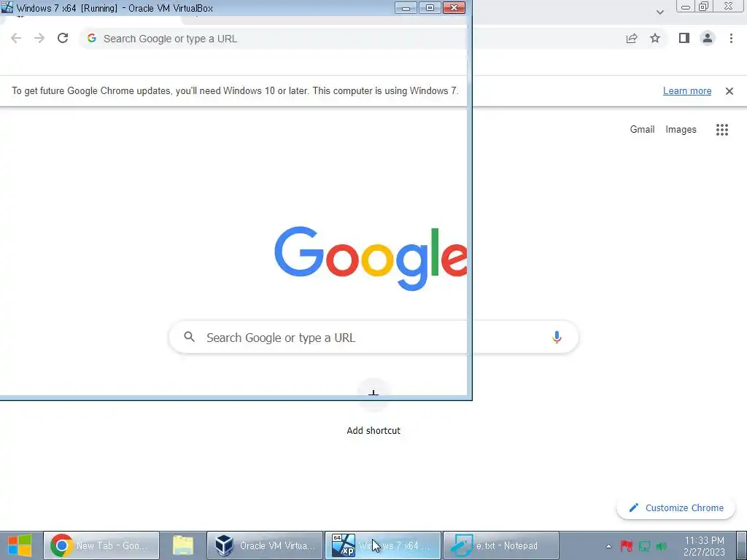
Task: Click the share page icon
Action: 632,39
